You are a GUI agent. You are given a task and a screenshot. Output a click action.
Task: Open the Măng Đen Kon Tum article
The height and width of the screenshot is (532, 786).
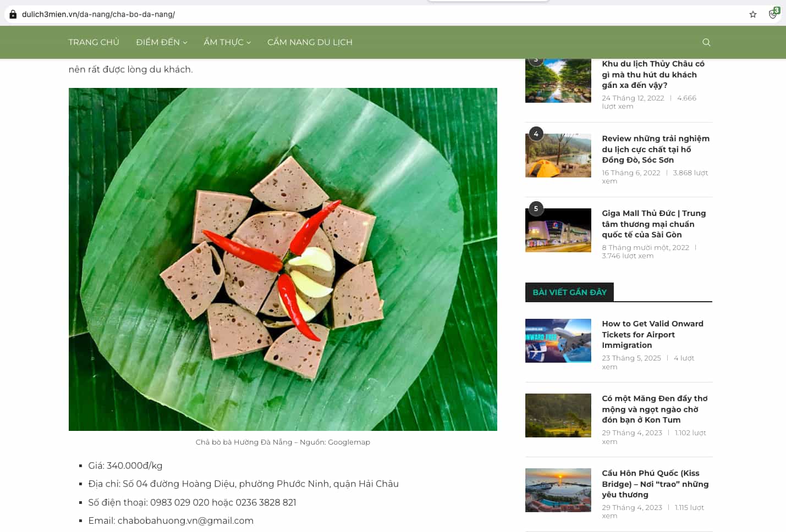(655, 409)
